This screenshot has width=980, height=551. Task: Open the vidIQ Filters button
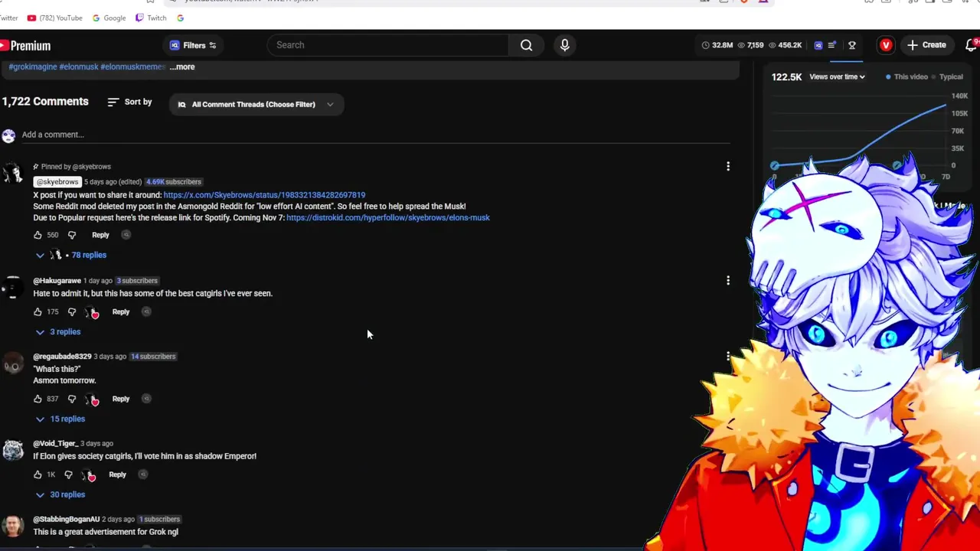click(193, 45)
